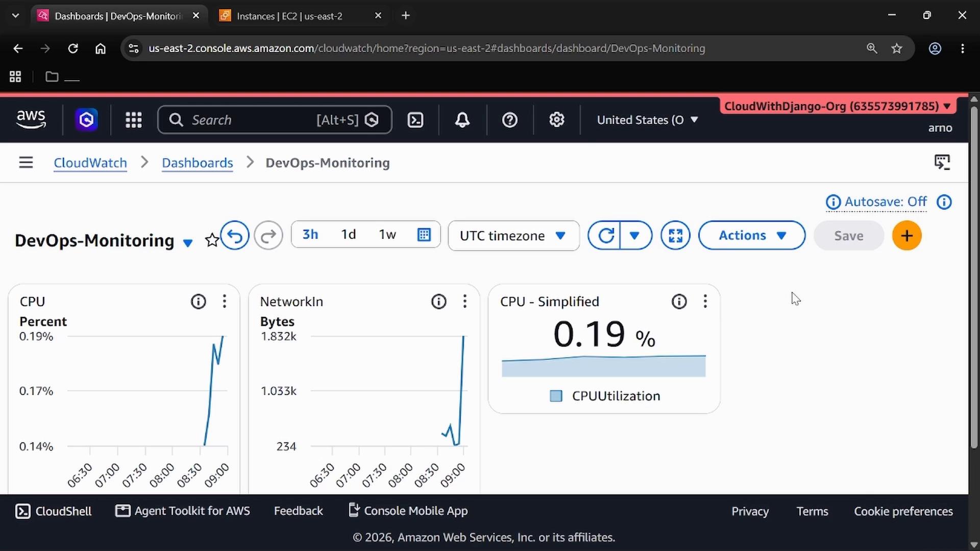Focus the AWS Search input field
The height and width of the screenshot is (551, 980).
[275, 120]
